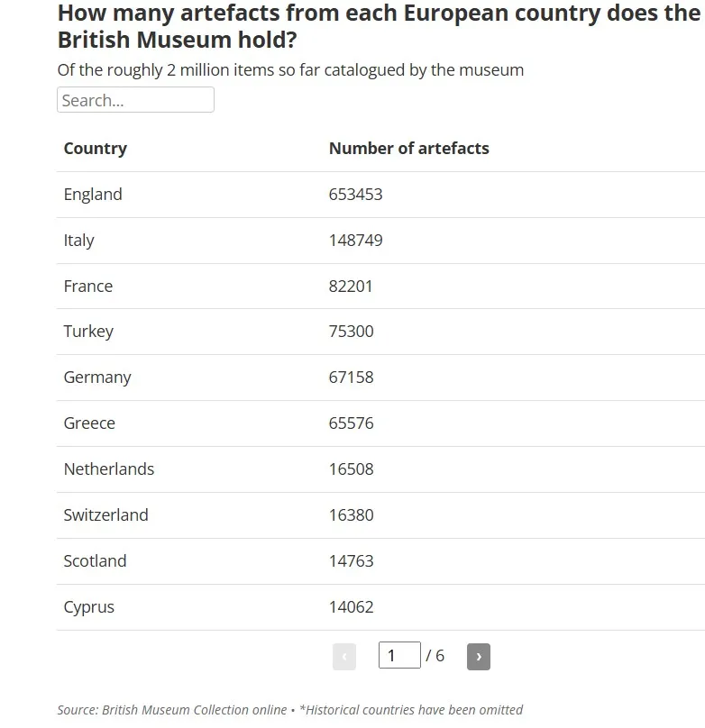
Task: Select the Germany row
Action: [380, 378]
